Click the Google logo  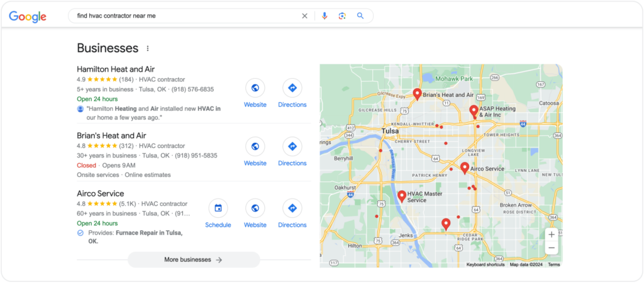(x=28, y=16)
